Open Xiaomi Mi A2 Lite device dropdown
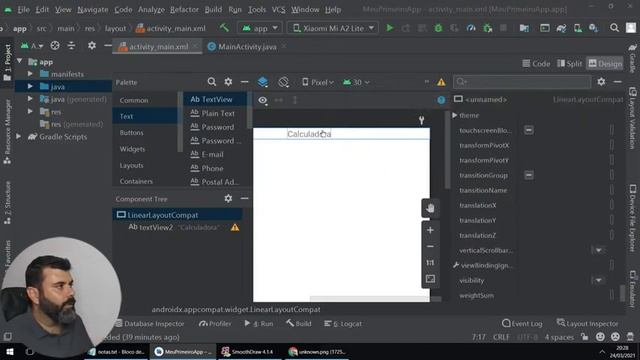This screenshot has height=360, width=640. tap(333, 28)
